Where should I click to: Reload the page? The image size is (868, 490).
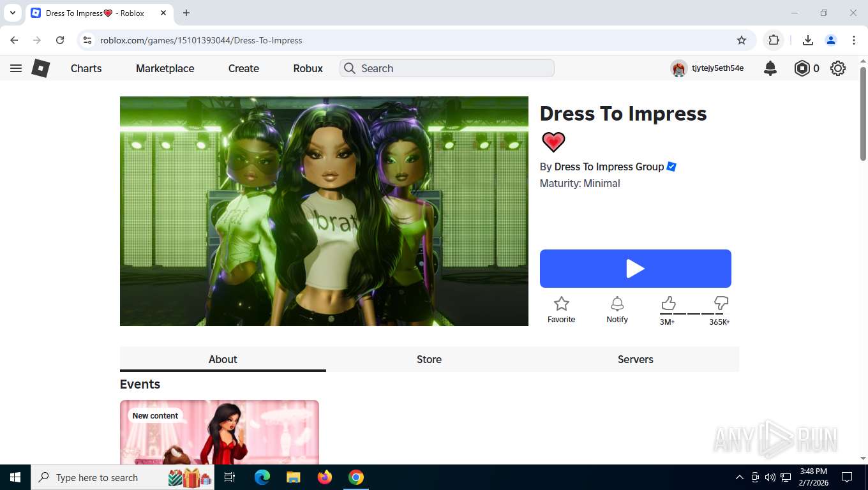click(x=60, y=40)
